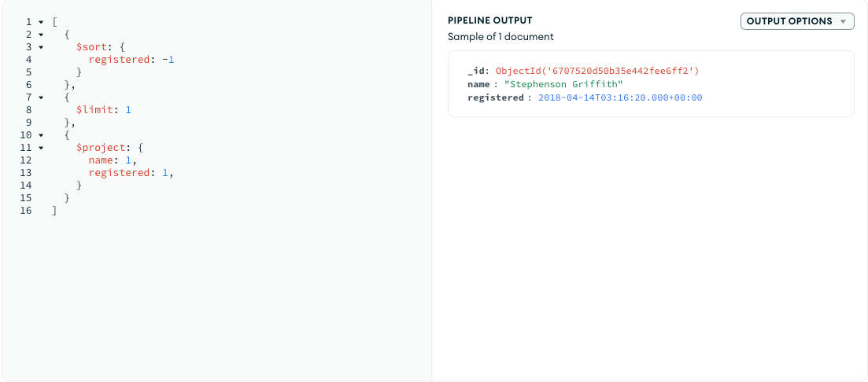Collapse the $sort stage object on line 2
This screenshot has width=868, height=382.
coord(41,35)
